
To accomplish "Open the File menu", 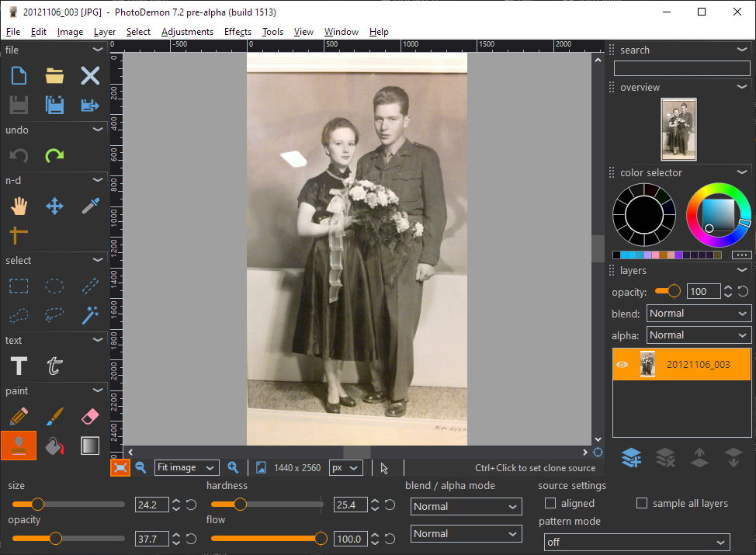I will pyautogui.click(x=13, y=32).
